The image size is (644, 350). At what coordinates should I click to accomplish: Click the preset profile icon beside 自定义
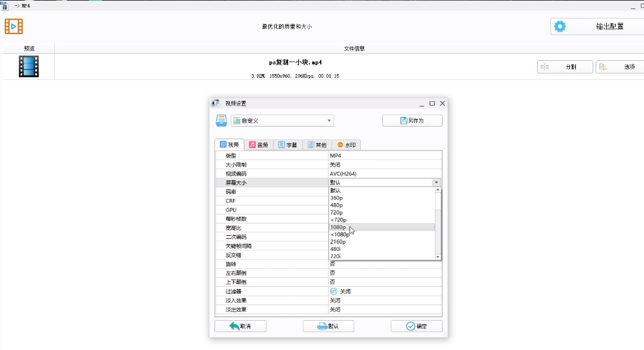coord(221,121)
